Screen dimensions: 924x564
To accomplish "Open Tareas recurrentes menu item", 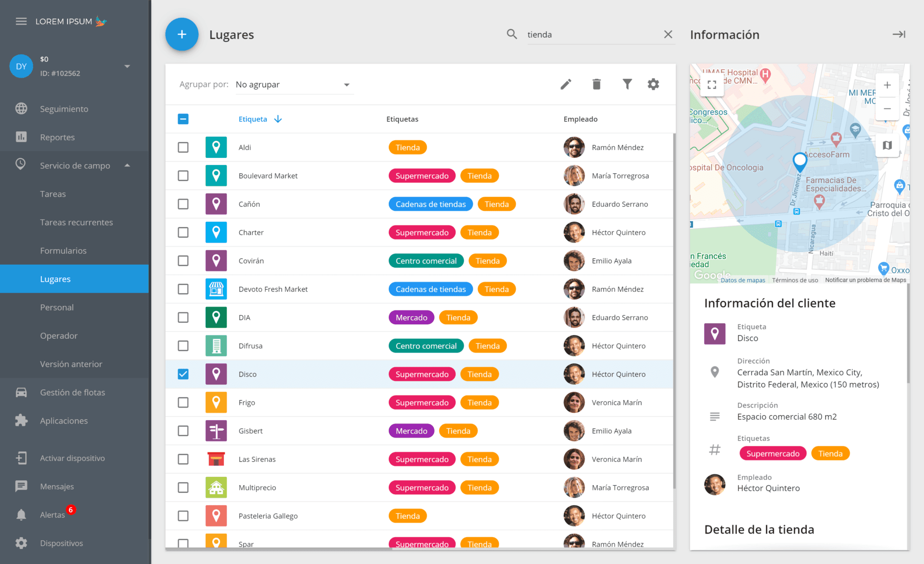I will tap(76, 222).
